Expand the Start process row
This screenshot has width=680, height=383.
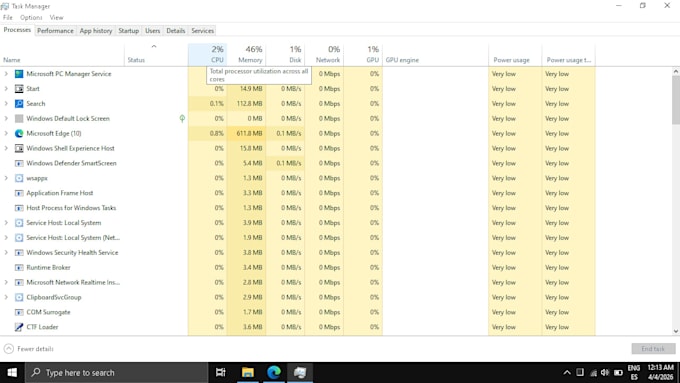(6, 88)
